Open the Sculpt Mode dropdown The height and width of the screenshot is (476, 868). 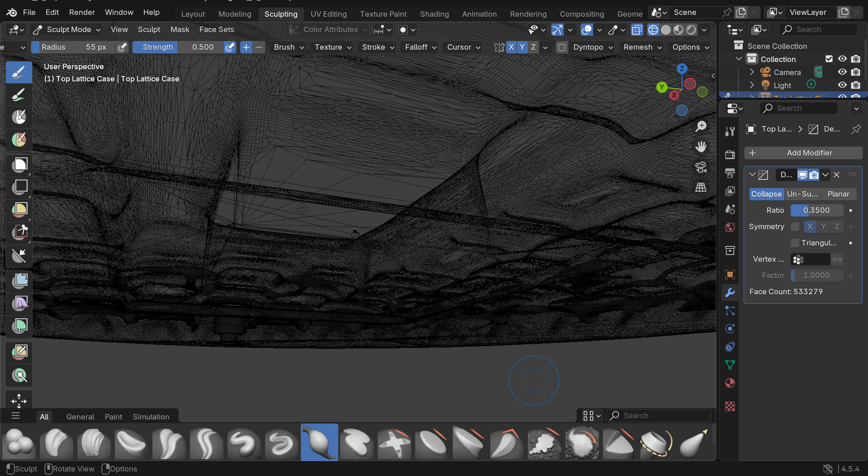click(x=67, y=30)
